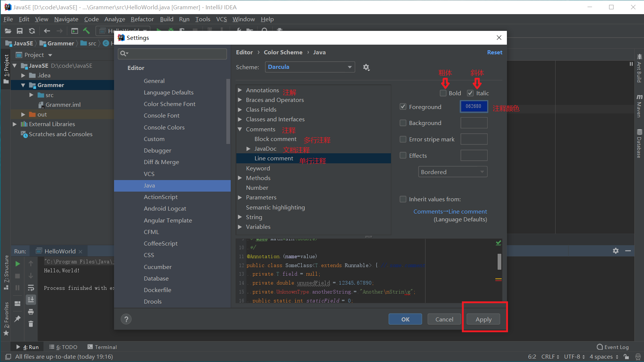Image resolution: width=644 pixels, height=362 pixels.
Task: Open the Event Log tab
Action: pyautogui.click(x=613, y=347)
